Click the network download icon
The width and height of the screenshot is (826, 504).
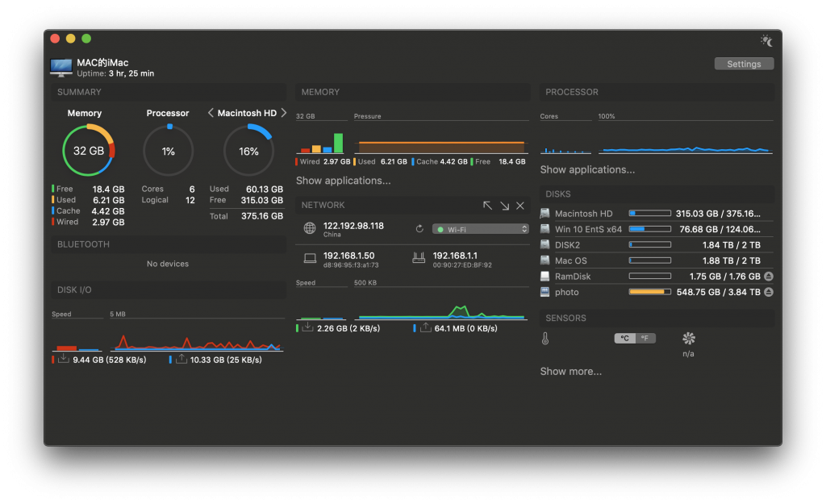[x=307, y=327]
